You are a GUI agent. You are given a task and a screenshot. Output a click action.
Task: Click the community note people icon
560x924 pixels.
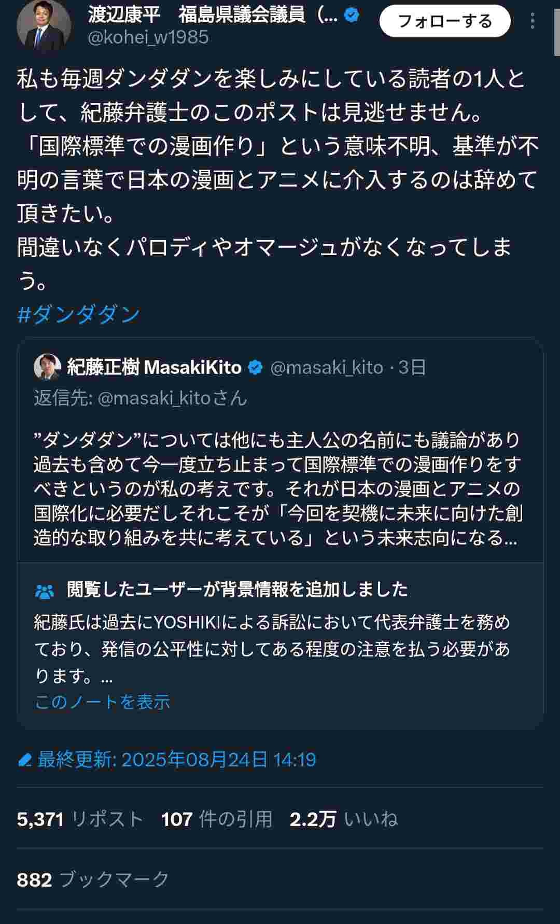coord(45,591)
